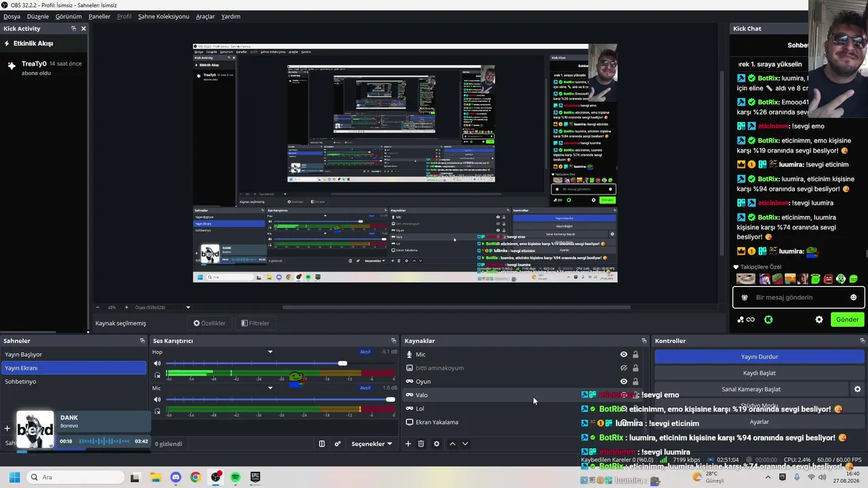This screenshot has width=868, height=488.
Task: Open the Windows Start menu
Action: [14, 477]
